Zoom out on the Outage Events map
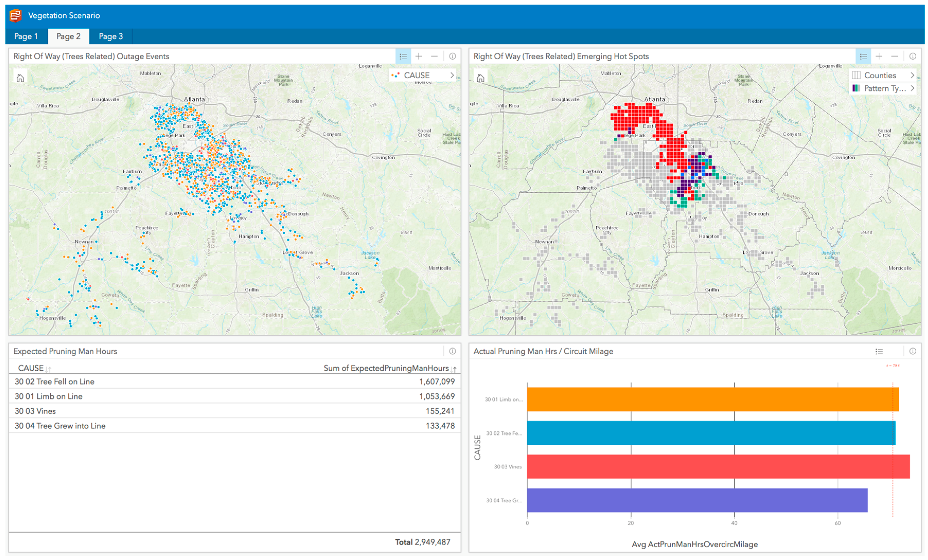 434,57
